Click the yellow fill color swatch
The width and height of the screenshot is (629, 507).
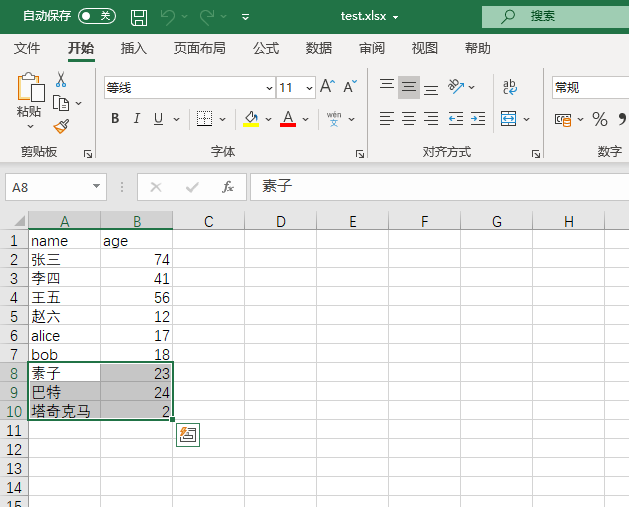click(251, 119)
